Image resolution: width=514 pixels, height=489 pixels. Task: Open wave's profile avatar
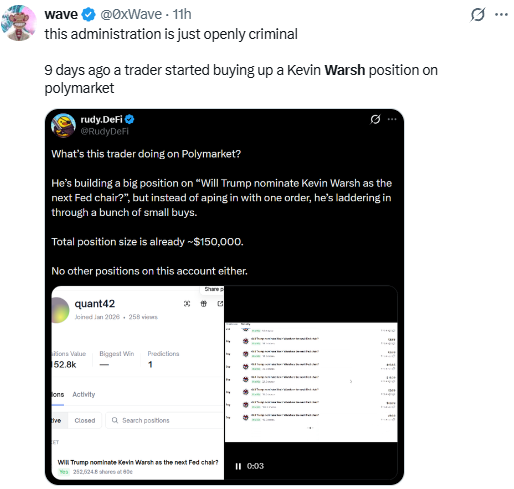(19, 23)
